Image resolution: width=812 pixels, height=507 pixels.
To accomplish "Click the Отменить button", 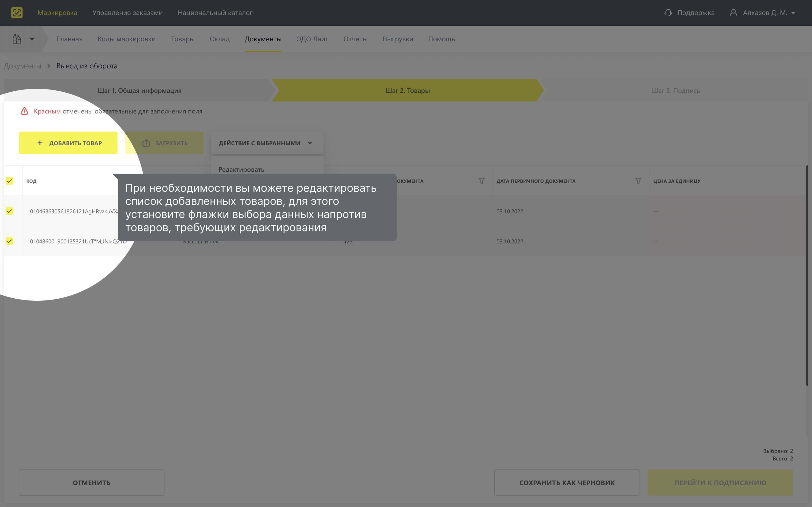I will click(92, 483).
